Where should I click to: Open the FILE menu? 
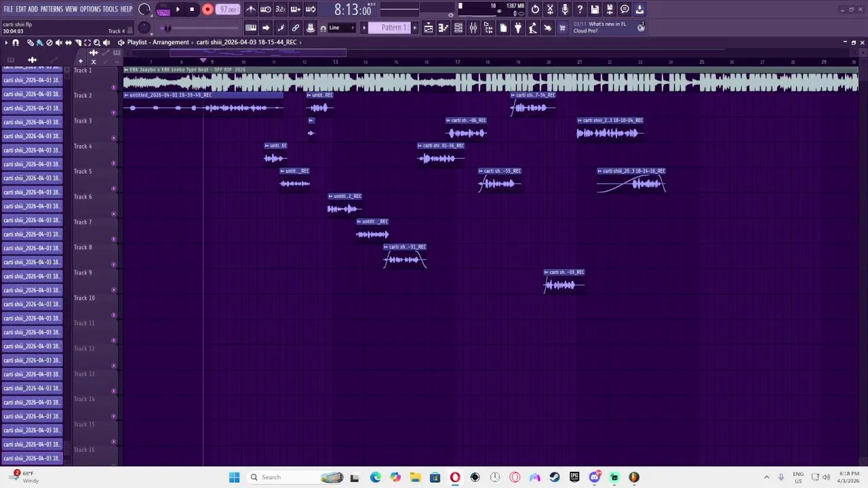[9, 9]
